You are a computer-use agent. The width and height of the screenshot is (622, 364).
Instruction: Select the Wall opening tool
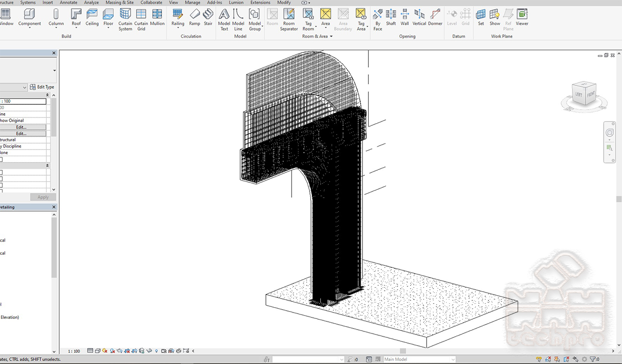(x=404, y=17)
